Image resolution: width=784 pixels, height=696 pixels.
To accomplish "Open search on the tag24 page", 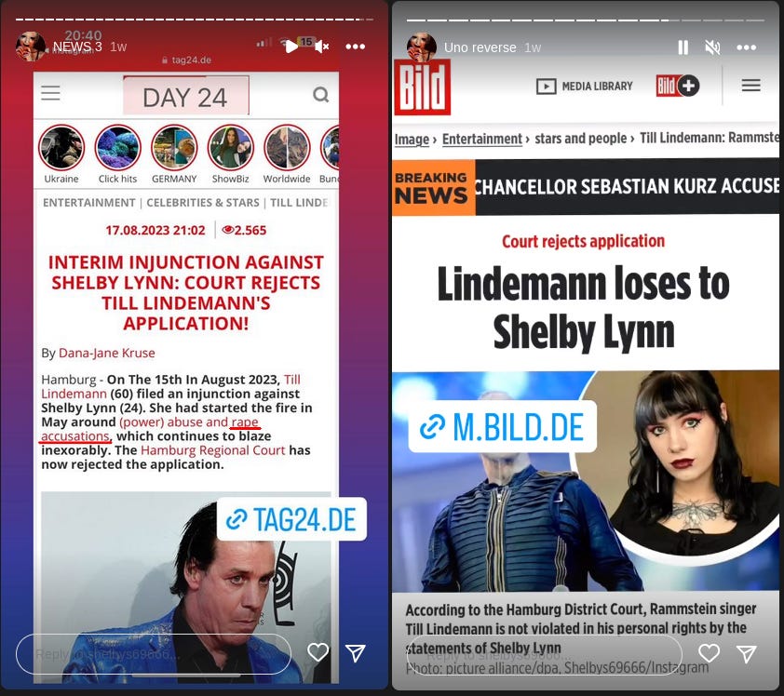I will click(320, 94).
